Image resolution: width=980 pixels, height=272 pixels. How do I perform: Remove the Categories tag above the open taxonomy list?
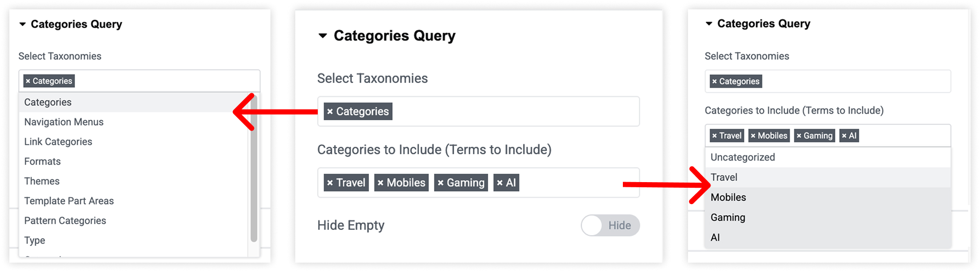[28, 81]
